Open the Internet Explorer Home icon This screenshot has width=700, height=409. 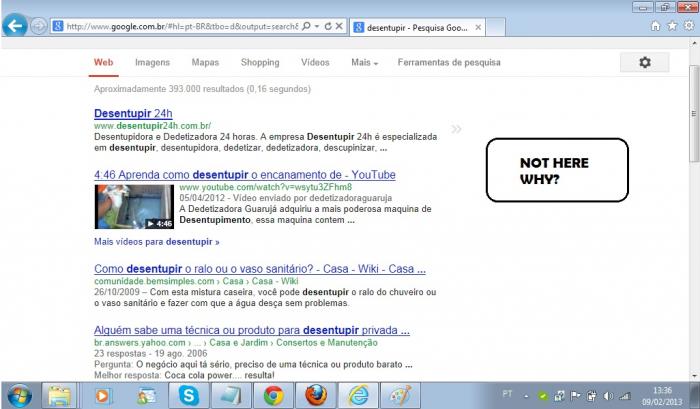coord(655,26)
